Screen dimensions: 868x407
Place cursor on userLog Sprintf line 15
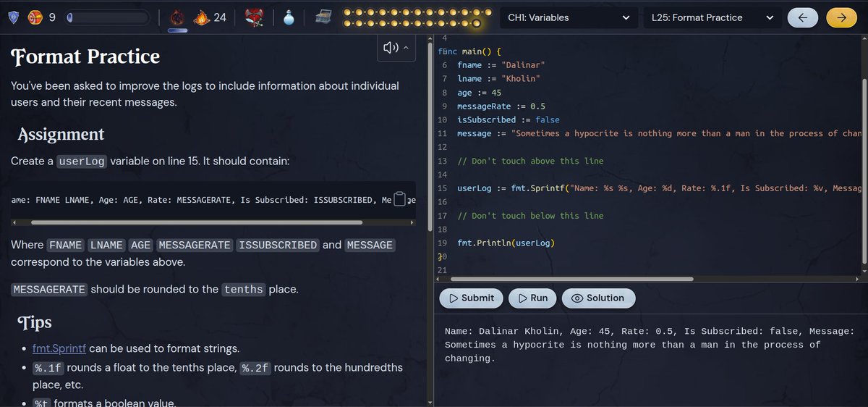click(x=658, y=188)
